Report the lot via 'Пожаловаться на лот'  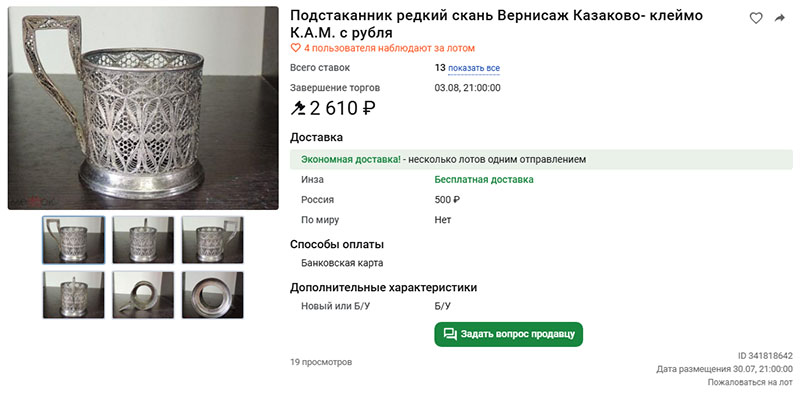click(750, 382)
